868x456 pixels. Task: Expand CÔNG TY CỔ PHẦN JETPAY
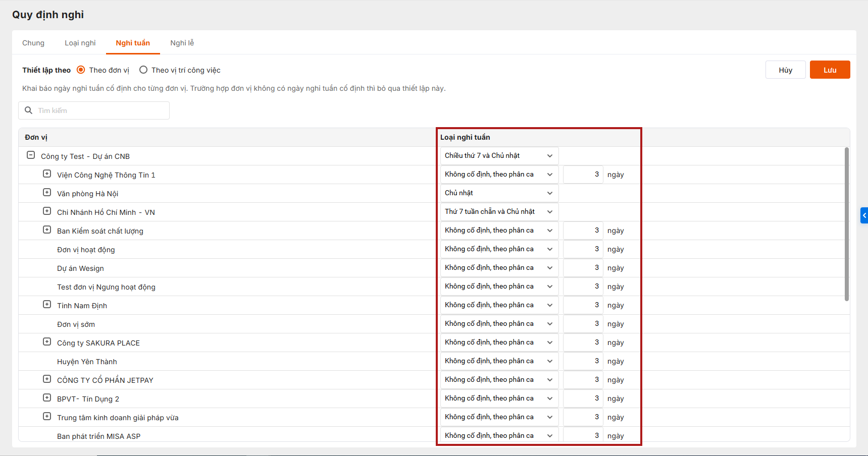click(x=47, y=379)
